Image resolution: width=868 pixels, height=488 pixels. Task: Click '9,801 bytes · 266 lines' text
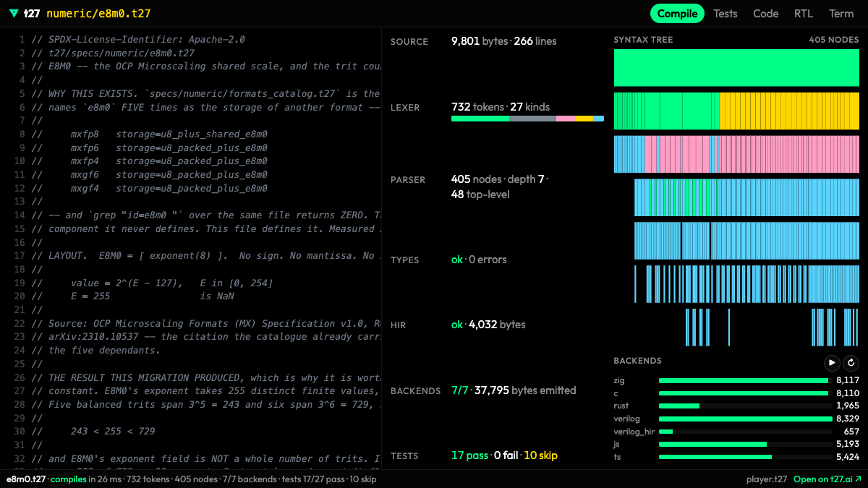(x=504, y=42)
